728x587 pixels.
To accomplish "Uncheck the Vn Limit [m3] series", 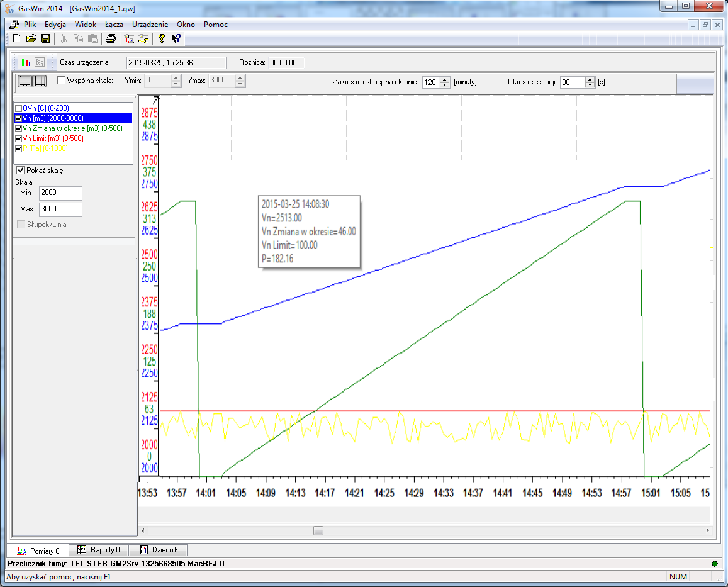I will [x=19, y=139].
